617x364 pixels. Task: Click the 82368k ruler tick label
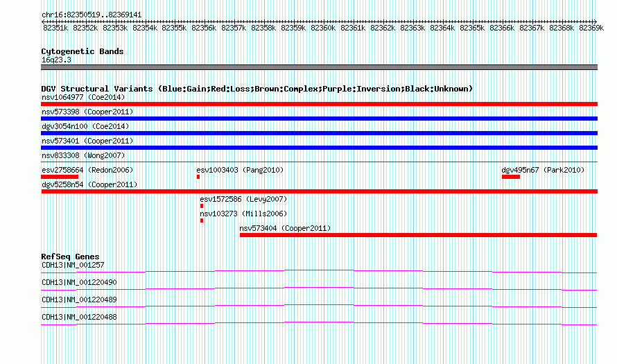click(562, 28)
